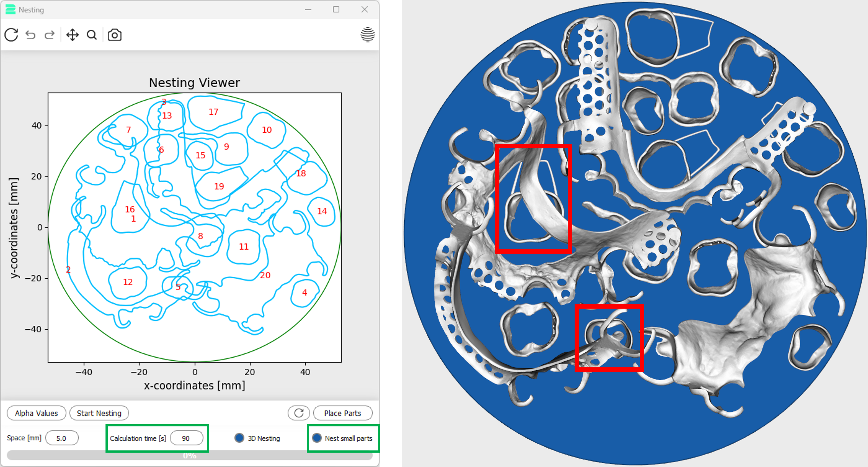Click the striped sphere icon
The height and width of the screenshot is (467, 868).
[x=367, y=34]
